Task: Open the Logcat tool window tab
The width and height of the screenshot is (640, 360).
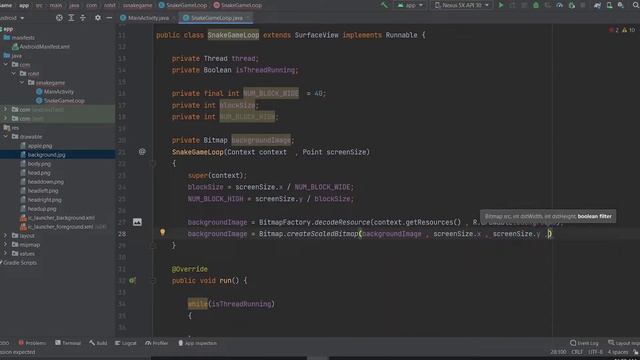Action: click(x=126, y=343)
